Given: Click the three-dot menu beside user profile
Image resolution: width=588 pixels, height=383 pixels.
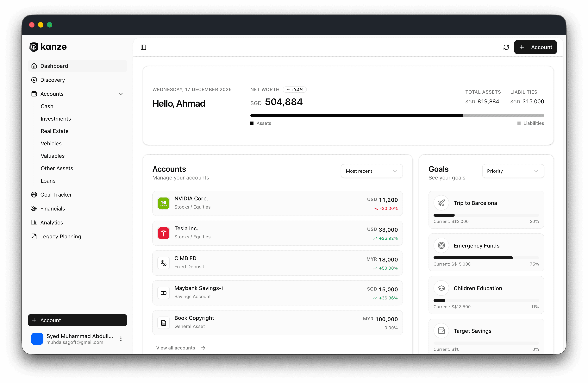Looking at the screenshot, I should 121,339.
